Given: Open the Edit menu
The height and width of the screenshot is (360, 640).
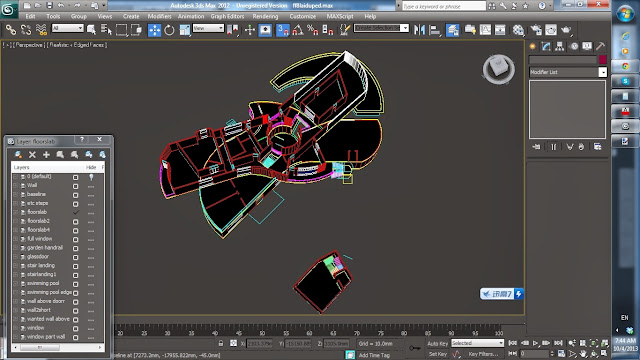Looking at the screenshot, I should (31, 16).
